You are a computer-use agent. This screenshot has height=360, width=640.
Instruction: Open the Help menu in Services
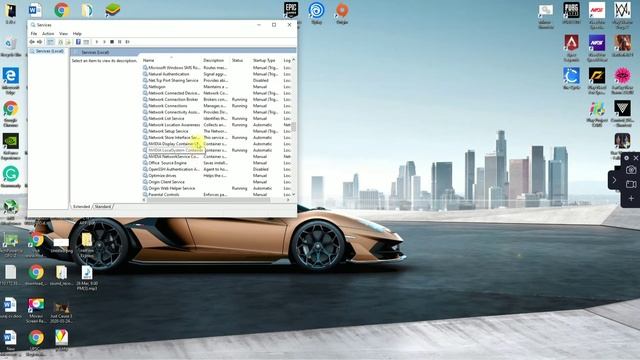[x=77, y=33]
